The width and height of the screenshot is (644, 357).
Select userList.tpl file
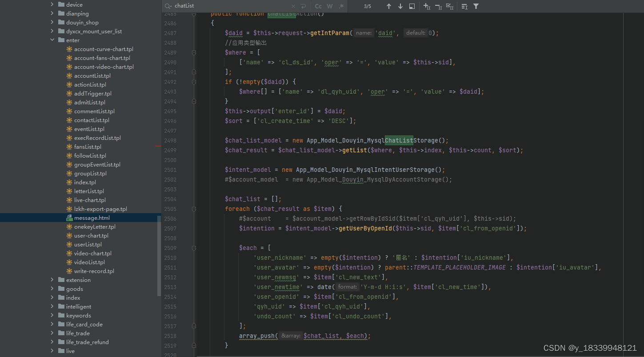click(88, 244)
